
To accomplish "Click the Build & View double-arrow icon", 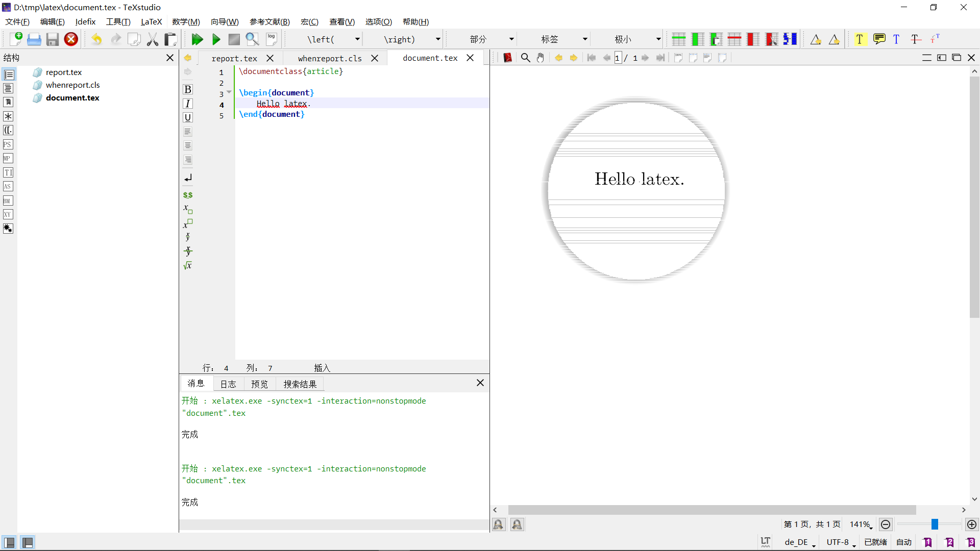I will tap(197, 39).
